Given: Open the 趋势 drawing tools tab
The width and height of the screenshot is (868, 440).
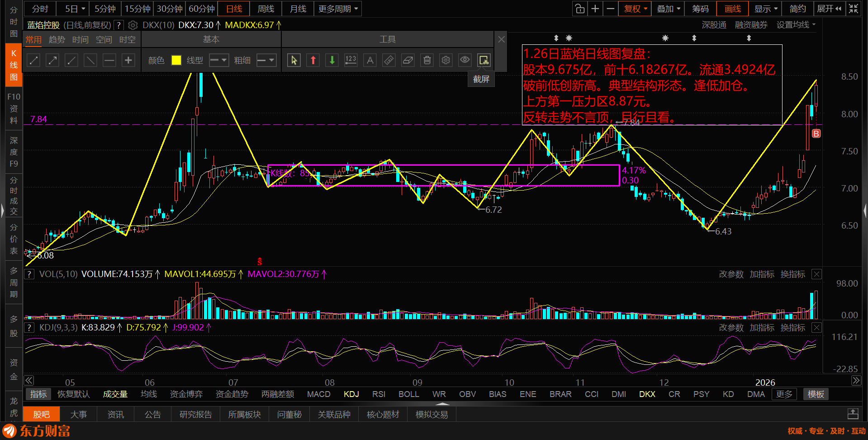Looking at the screenshot, I should [x=57, y=40].
